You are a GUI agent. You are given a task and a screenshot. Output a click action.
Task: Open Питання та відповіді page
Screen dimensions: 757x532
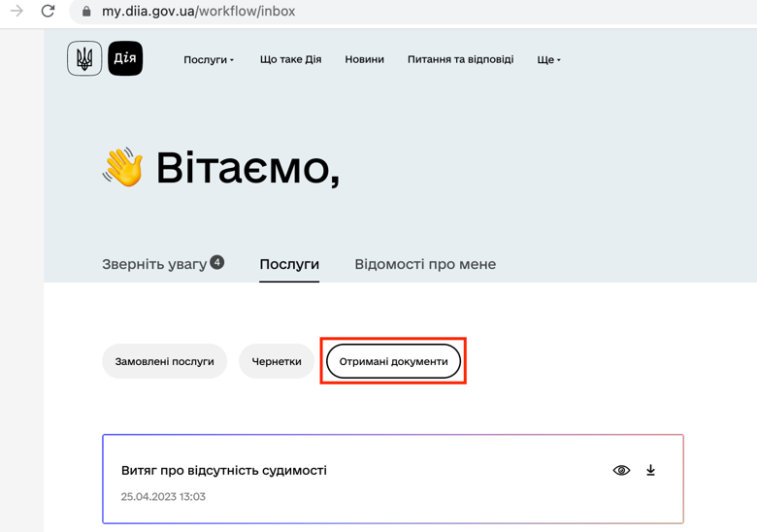click(x=461, y=59)
